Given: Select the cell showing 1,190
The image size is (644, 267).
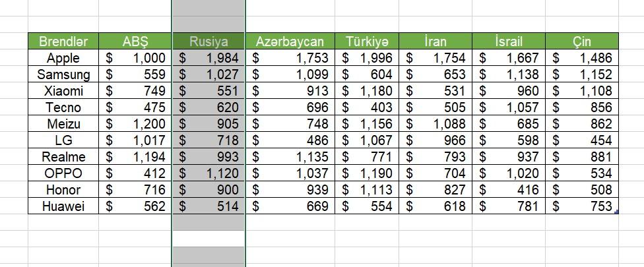Looking at the screenshot, I should [367, 173].
